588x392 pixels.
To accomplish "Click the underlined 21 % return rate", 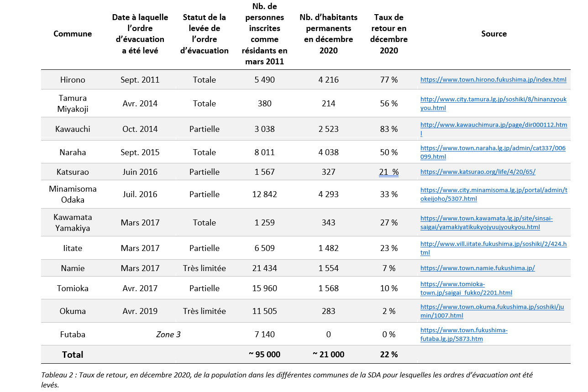I will 388,172.
